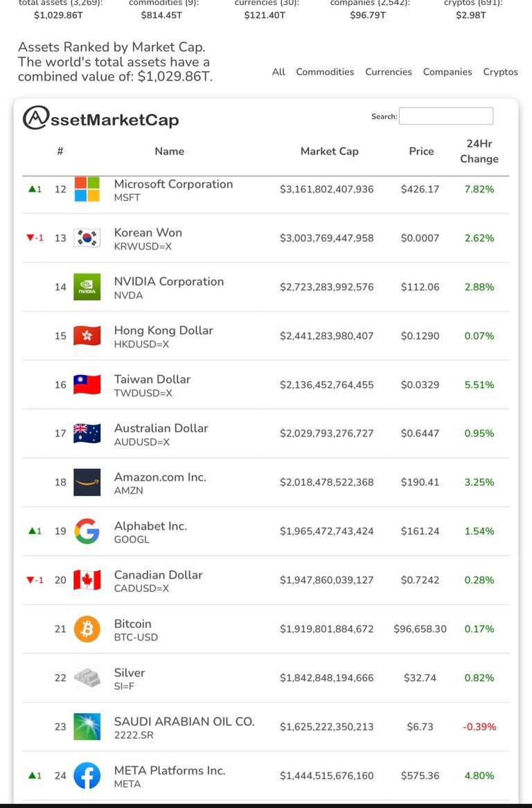Click the AssetMarketCap logo

[x=101, y=118]
